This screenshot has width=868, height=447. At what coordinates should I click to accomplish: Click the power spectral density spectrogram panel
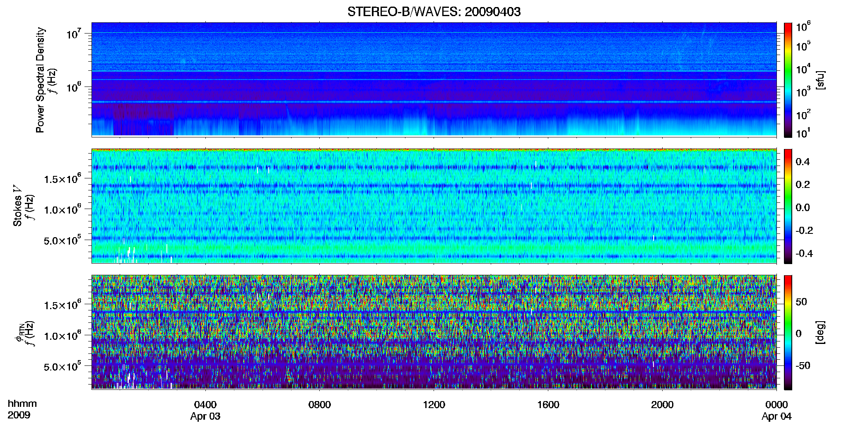pyautogui.click(x=434, y=79)
